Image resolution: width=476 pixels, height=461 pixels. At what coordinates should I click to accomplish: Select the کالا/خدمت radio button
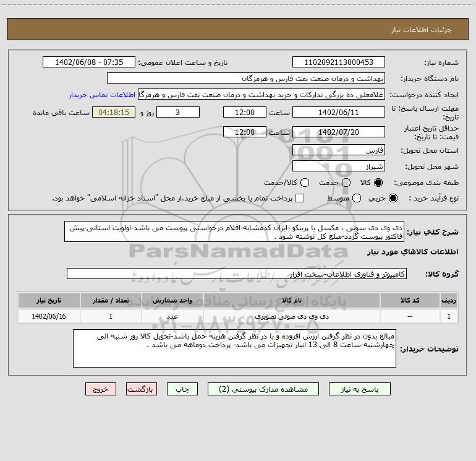[305, 183]
